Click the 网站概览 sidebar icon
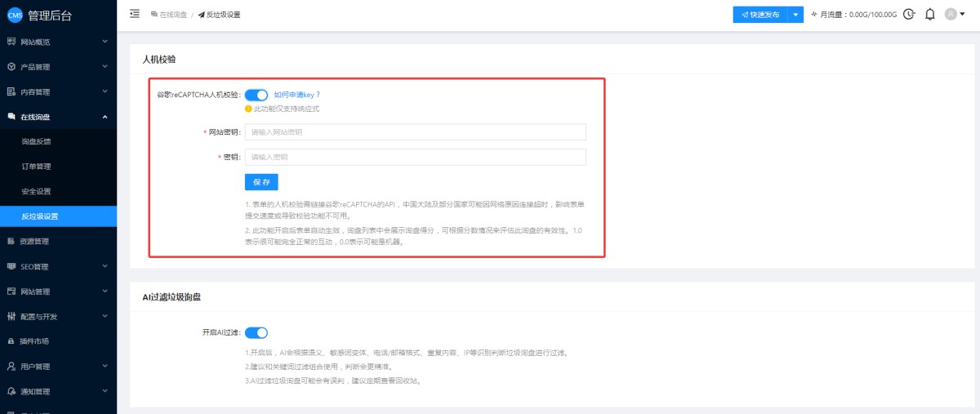 point(11,42)
